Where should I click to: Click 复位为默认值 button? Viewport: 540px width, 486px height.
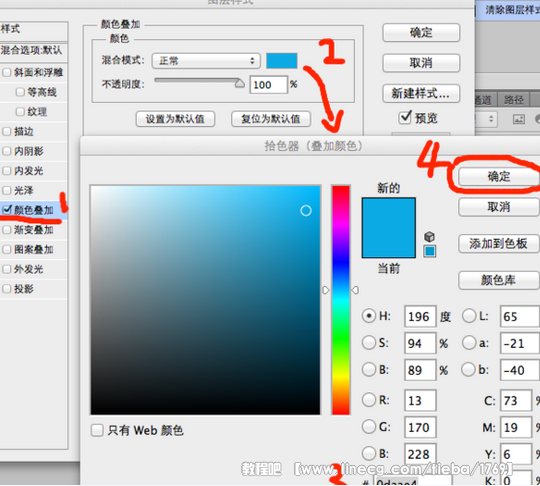pyautogui.click(x=271, y=119)
